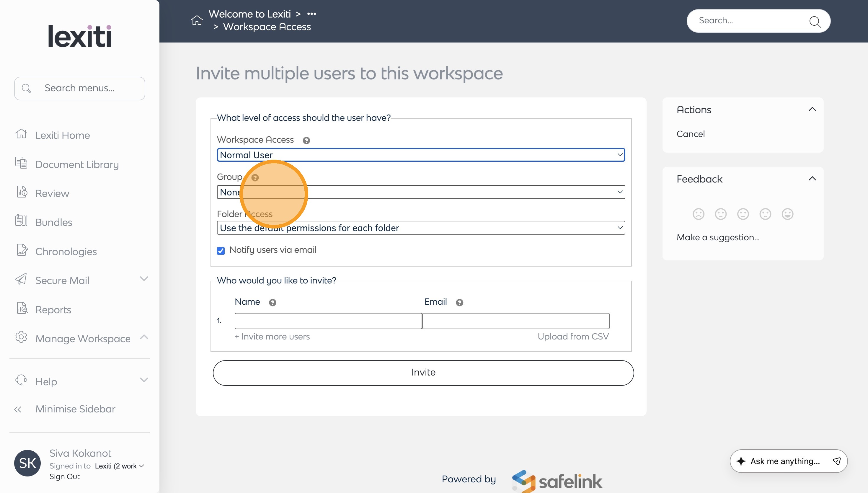The height and width of the screenshot is (493, 868).
Task: Collapse the Feedback panel
Action: pos(812,179)
